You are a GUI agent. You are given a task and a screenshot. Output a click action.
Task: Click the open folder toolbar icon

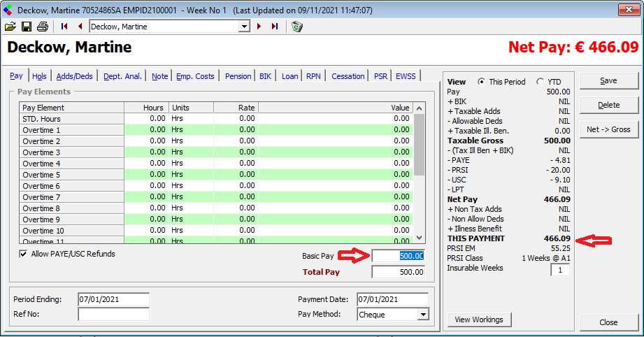pyautogui.click(x=10, y=27)
